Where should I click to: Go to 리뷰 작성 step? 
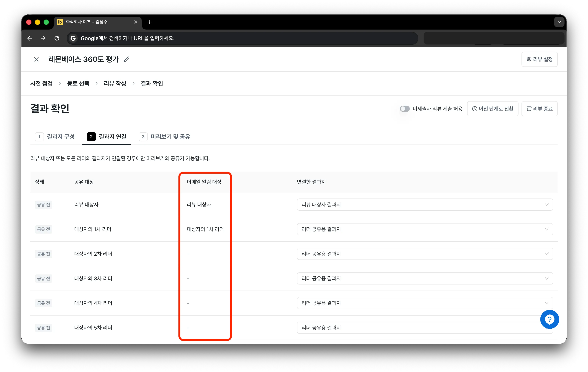click(115, 84)
